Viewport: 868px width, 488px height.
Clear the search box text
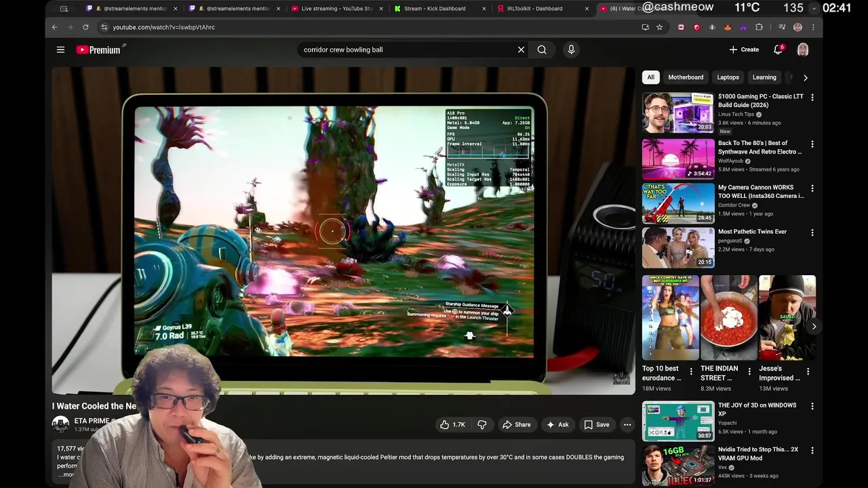click(521, 49)
